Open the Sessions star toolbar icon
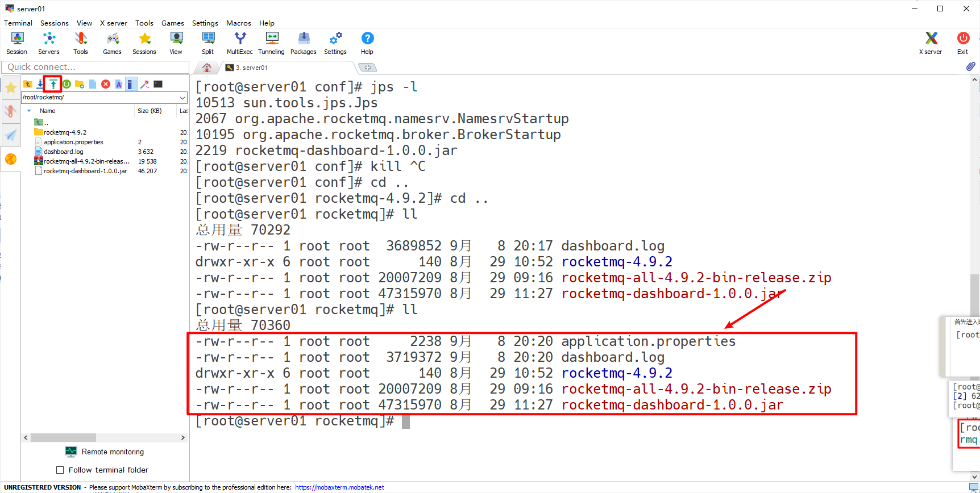The height and width of the screenshot is (493, 980). click(x=144, y=43)
